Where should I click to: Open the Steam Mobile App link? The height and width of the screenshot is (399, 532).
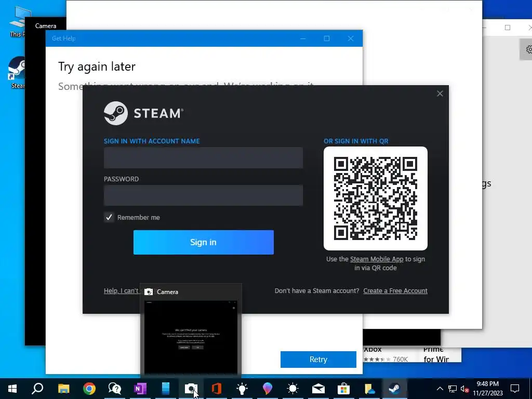click(377, 259)
